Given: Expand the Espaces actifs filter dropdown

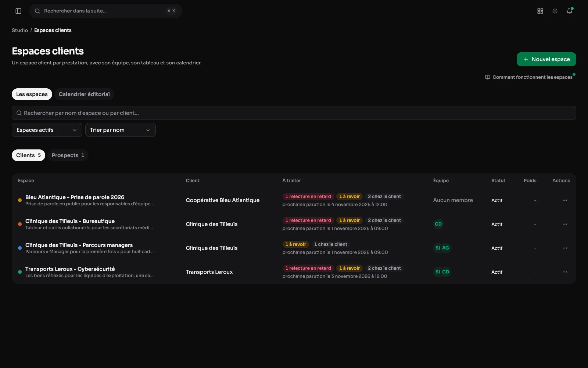Looking at the screenshot, I should 47,130.
